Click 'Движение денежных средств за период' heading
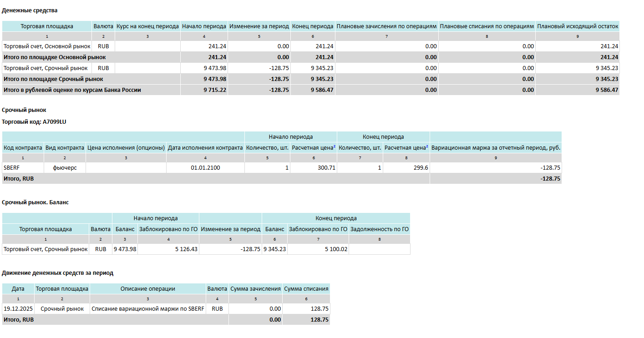 tap(57, 273)
